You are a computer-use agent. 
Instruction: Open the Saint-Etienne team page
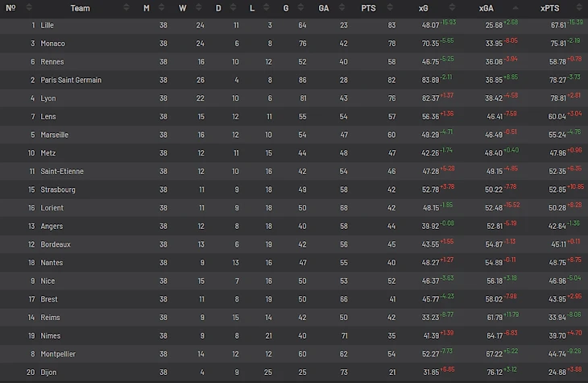click(x=62, y=171)
